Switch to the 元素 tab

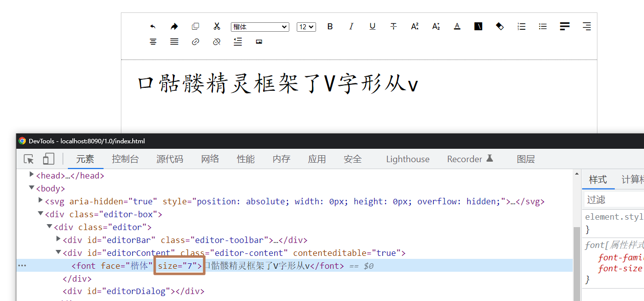pyautogui.click(x=85, y=159)
